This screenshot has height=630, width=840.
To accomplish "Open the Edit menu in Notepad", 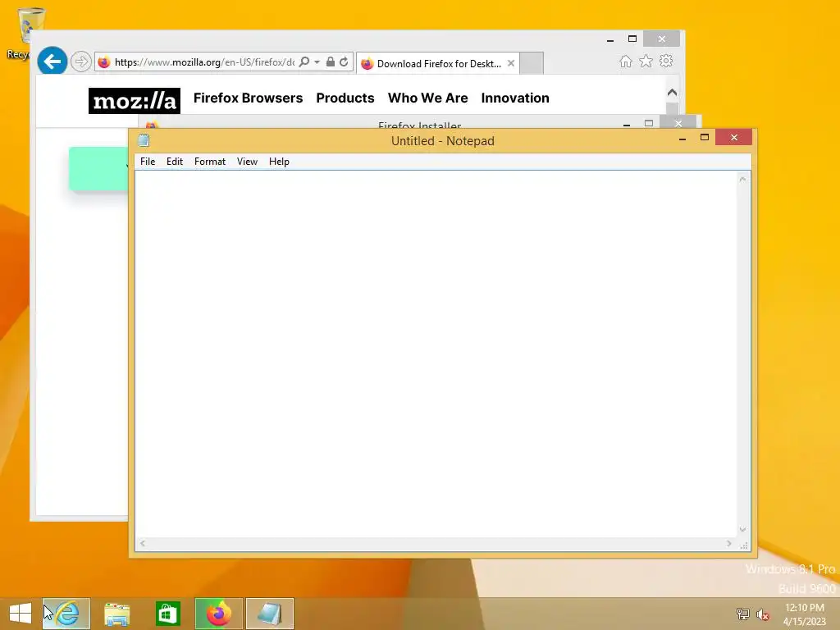I will click(175, 162).
